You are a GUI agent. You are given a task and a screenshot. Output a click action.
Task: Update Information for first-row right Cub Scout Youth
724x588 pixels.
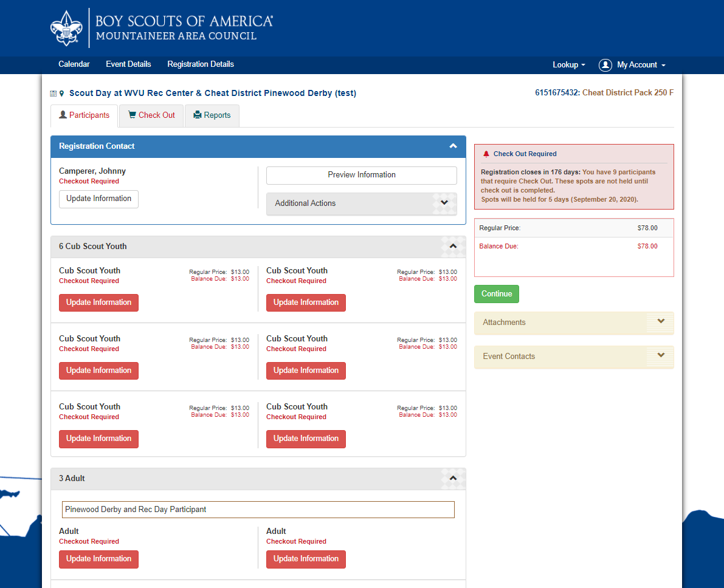306,303
